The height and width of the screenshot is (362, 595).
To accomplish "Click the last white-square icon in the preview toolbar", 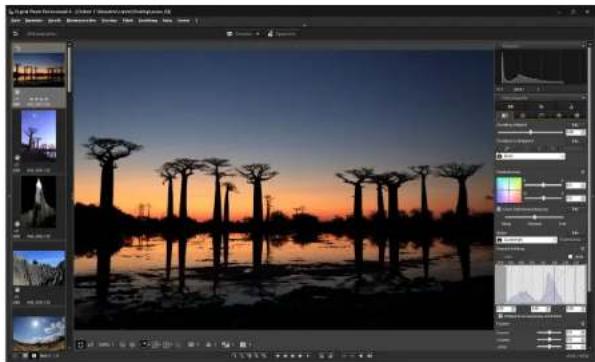I will pyautogui.click(x=243, y=345).
